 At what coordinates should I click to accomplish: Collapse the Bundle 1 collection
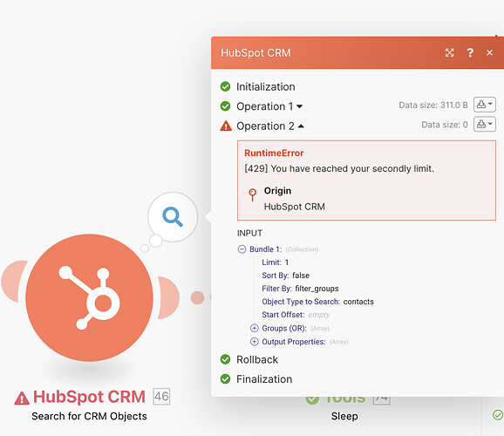242,249
